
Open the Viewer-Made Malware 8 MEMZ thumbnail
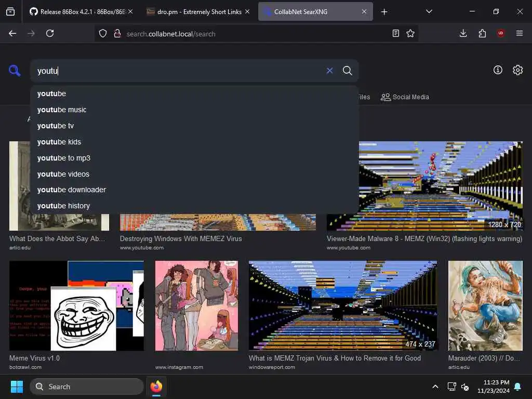(x=441, y=186)
